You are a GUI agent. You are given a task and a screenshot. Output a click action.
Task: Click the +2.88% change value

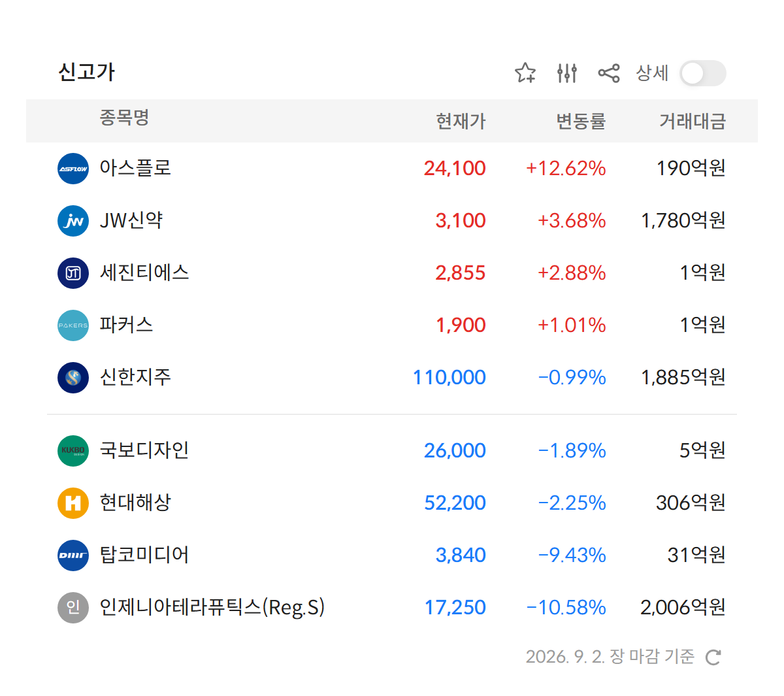click(572, 273)
